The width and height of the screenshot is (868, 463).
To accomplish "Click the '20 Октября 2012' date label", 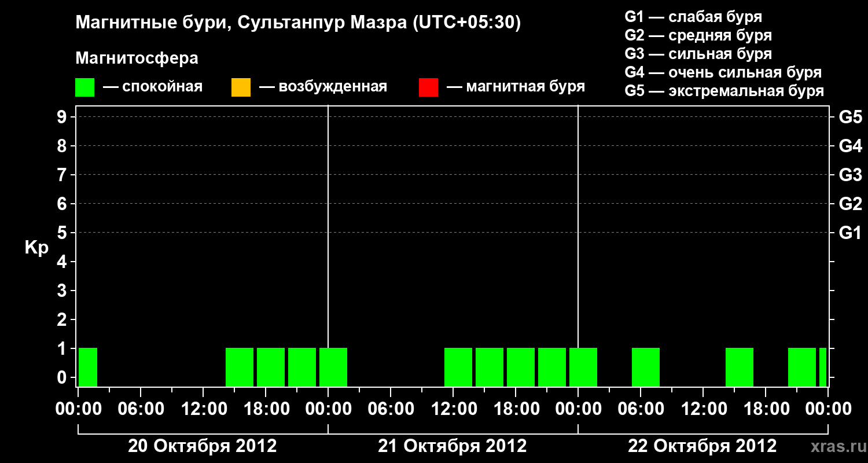I will click(203, 446).
